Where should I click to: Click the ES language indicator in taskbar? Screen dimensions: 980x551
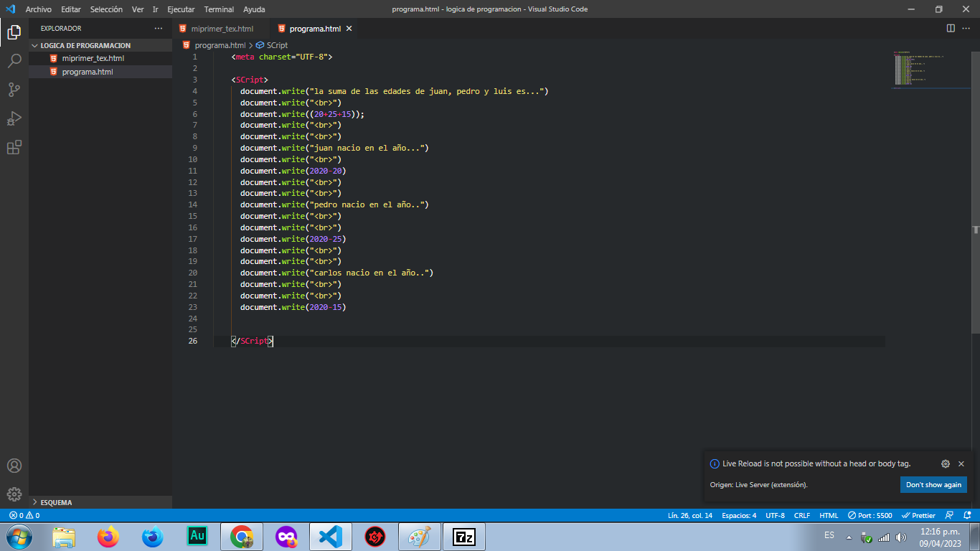(829, 535)
